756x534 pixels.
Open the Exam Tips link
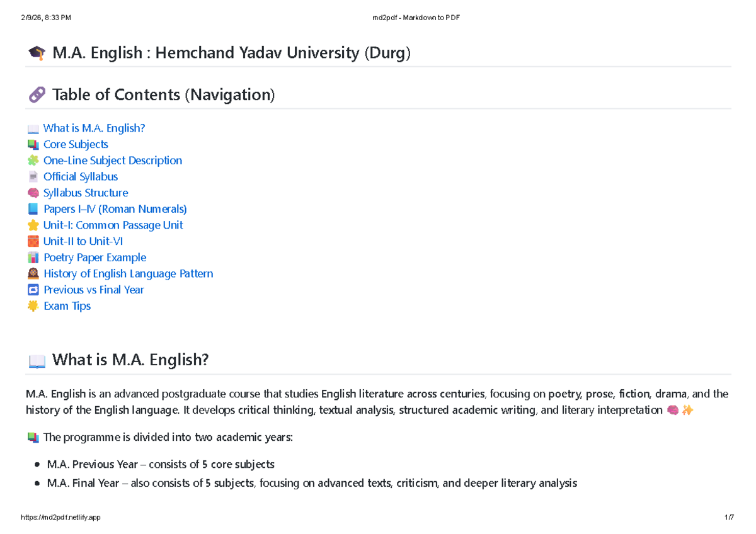67,306
